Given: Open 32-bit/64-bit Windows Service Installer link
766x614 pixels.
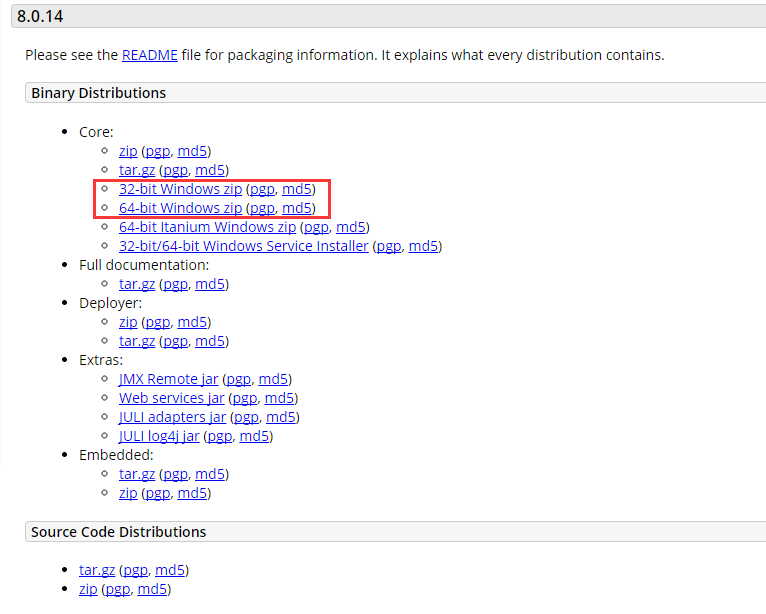Looking at the screenshot, I should click(243, 246).
